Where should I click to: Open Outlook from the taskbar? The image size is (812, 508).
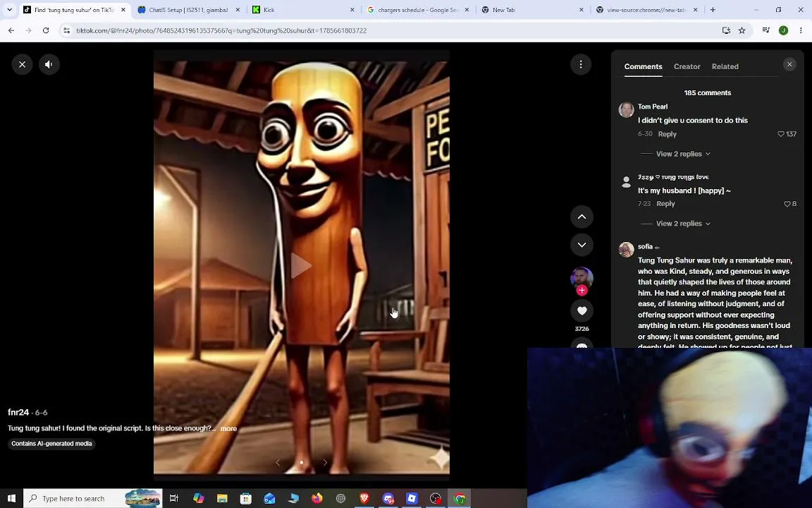pyautogui.click(x=269, y=498)
